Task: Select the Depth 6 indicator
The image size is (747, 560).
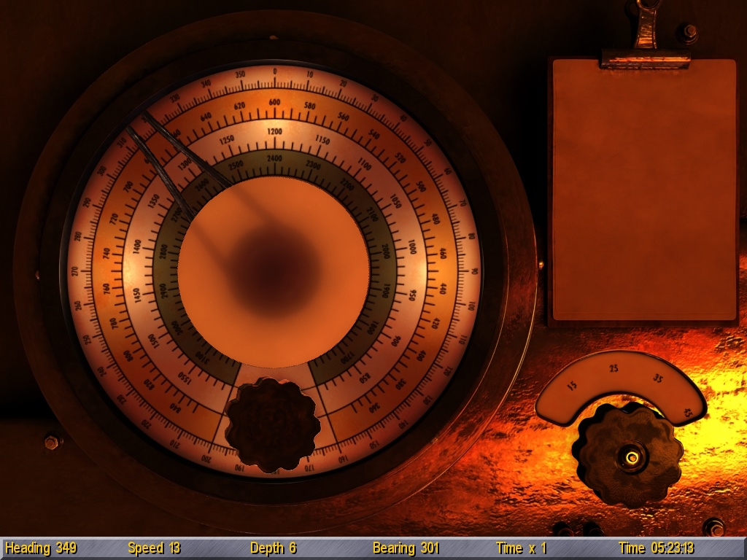Action: click(x=273, y=548)
